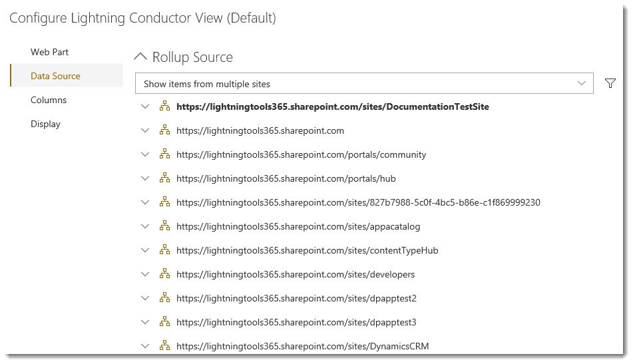This screenshot has width=633, height=364.
Task: Expand the sites/DynamicsCRM node chevron
Action: (145, 346)
